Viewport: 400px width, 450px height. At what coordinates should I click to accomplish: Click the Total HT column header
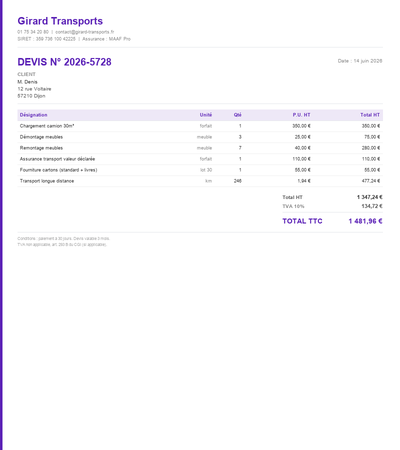click(x=370, y=115)
